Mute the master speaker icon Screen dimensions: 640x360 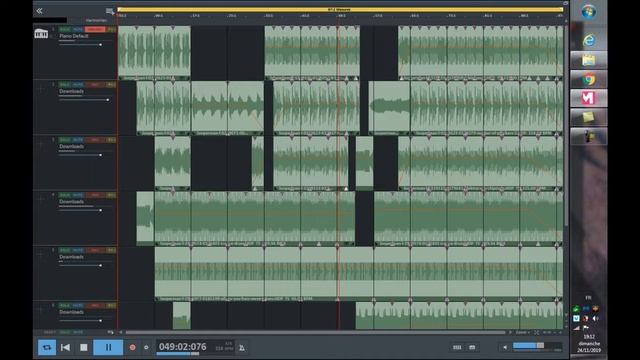point(505,347)
